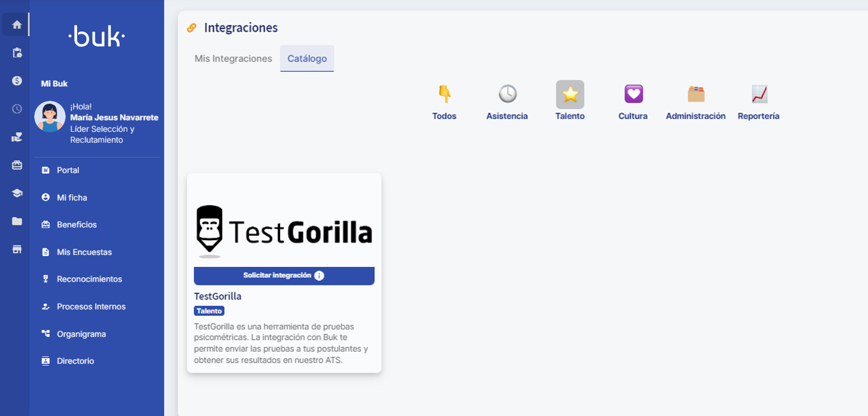Filter catalog by Todos pointing-hand icon
Image resolution: width=868 pixels, height=416 pixels.
click(x=444, y=94)
